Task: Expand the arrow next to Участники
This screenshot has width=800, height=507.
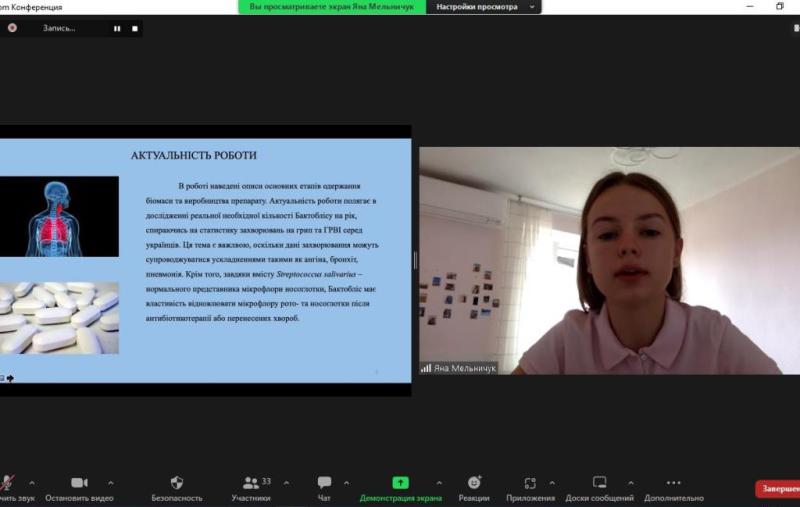Action: tap(286, 483)
